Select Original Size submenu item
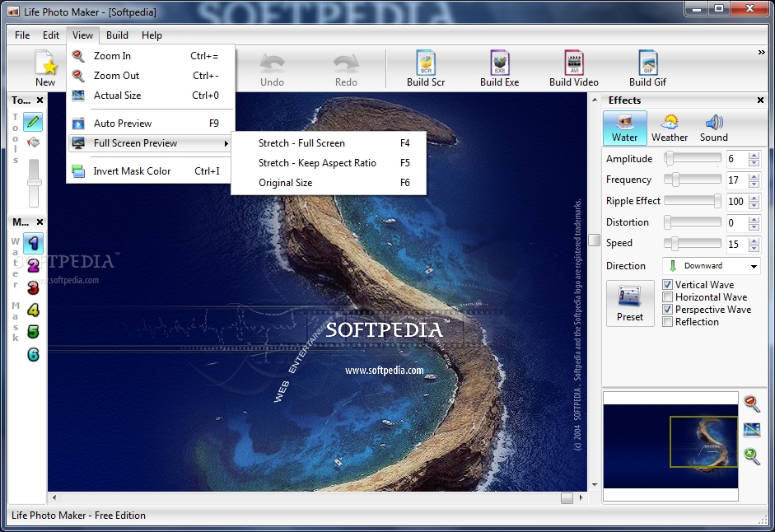This screenshot has width=775, height=532. [x=329, y=183]
